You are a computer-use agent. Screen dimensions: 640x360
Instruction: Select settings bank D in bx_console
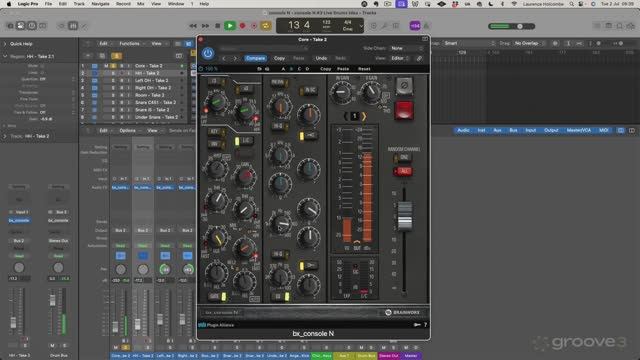(x=307, y=69)
